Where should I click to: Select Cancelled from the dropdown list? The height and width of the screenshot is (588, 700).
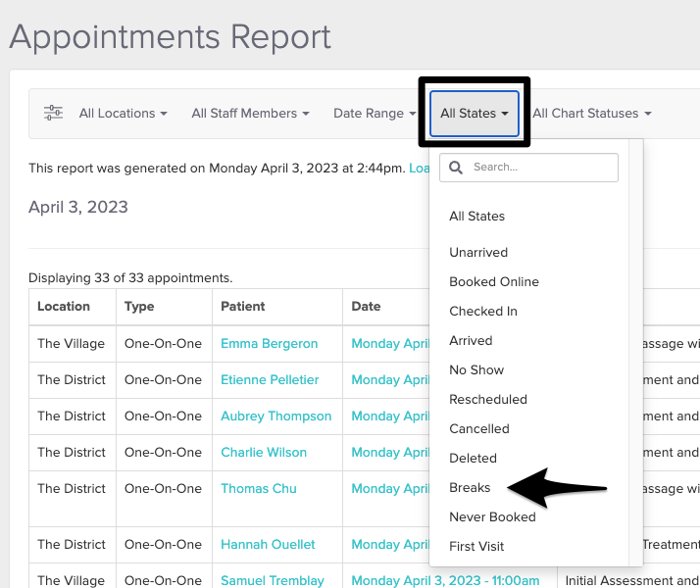479,428
